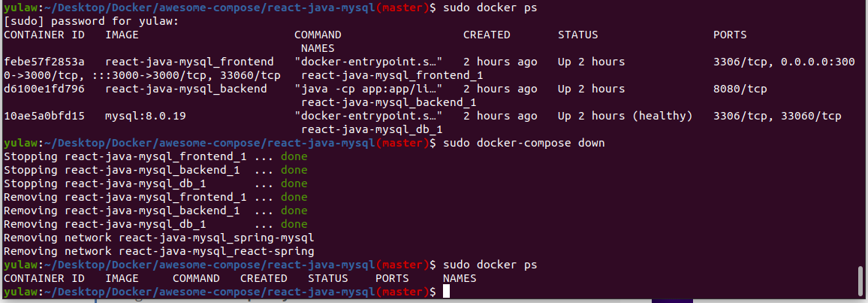Image resolution: width=868 pixels, height=303 pixels.
Task: Click the green 'done' after 'Removing react-java-mysql_db_1'
Action: (x=294, y=224)
